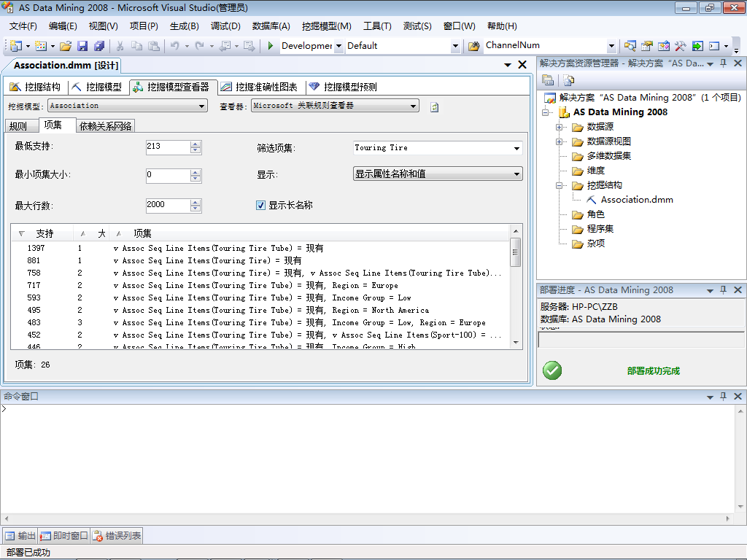Pin the deployment progress panel
This screenshot has height=560, width=747.
(723, 290)
